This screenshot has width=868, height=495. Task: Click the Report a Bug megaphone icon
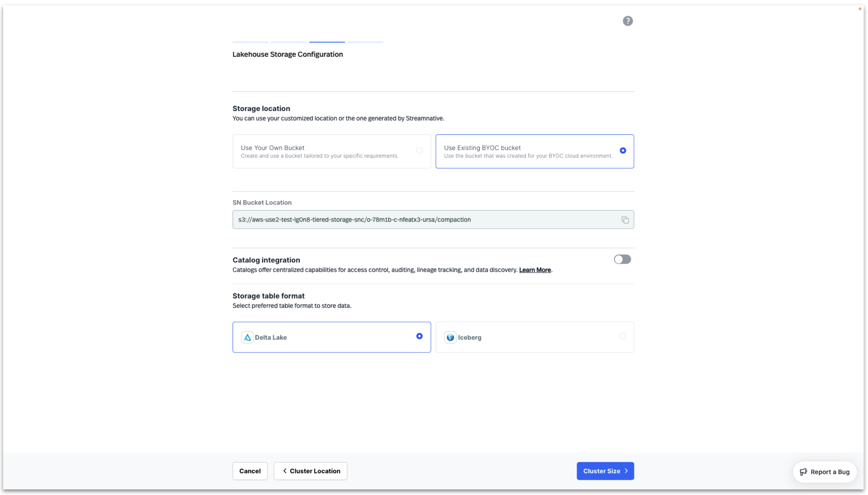tap(803, 472)
